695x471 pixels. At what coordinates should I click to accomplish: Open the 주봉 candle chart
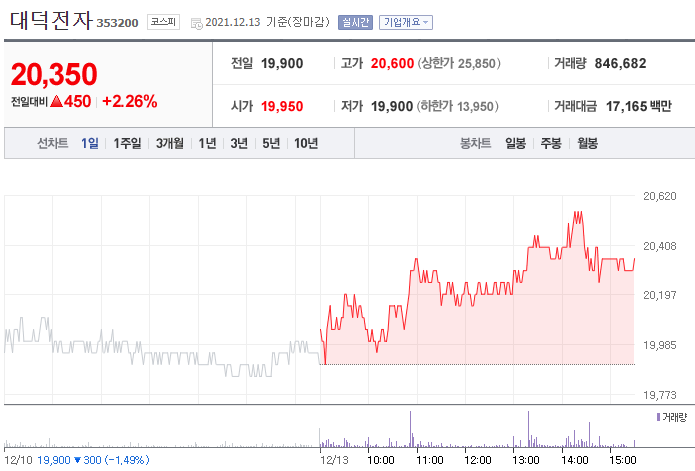coord(551,143)
